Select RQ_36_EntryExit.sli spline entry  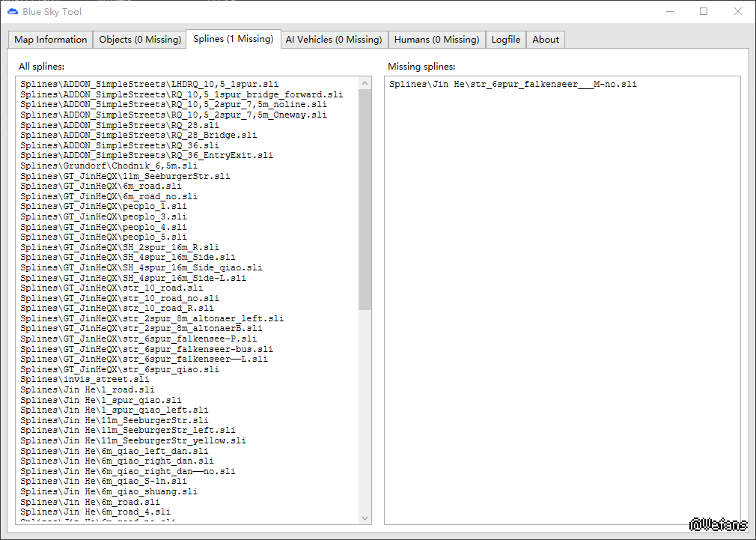pos(147,155)
